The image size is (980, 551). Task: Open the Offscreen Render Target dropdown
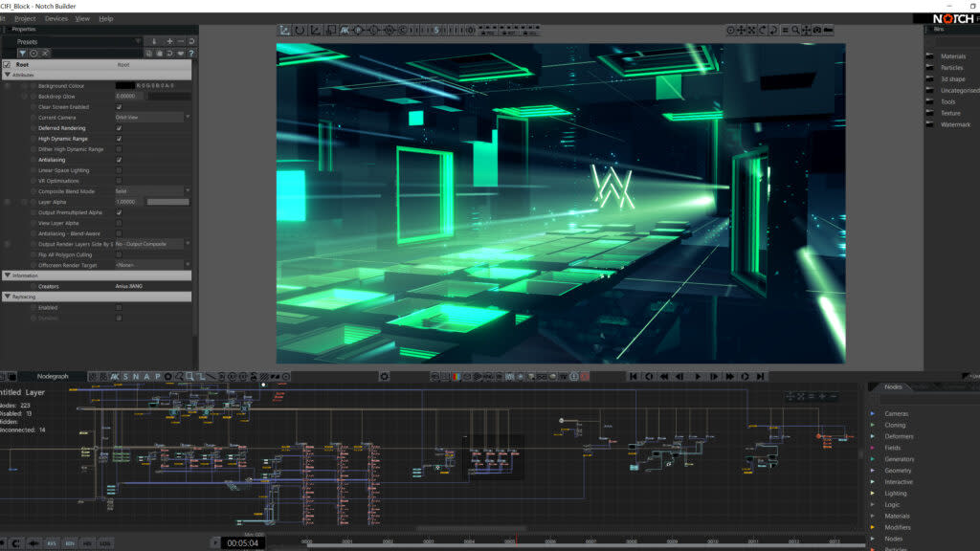(152, 265)
